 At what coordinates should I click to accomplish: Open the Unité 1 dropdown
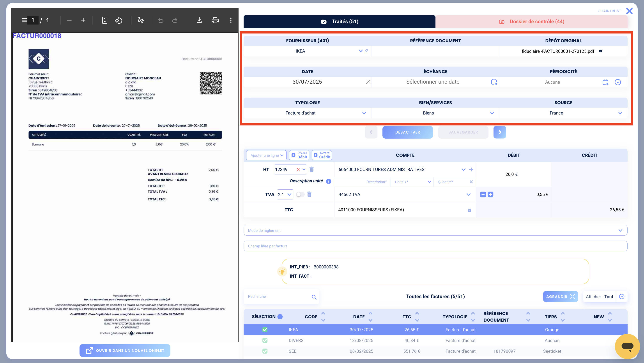click(412, 182)
